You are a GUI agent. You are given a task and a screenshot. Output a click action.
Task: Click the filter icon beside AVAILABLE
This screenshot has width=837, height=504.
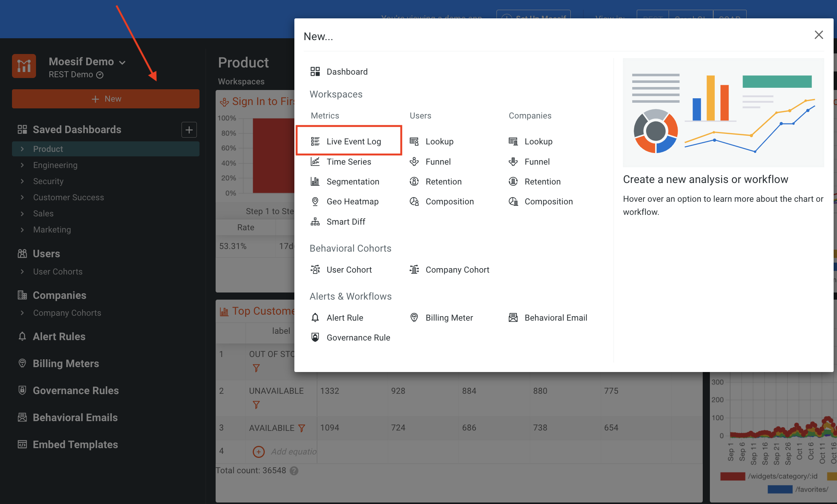pyautogui.click(x=301, y=428)
